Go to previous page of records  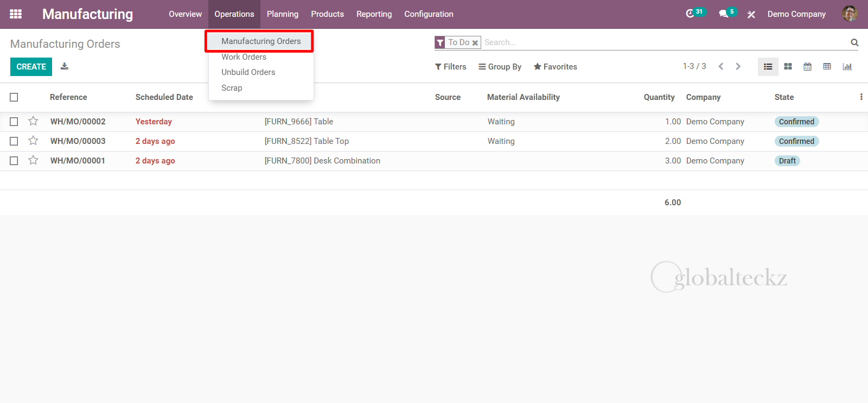point(721,66)
